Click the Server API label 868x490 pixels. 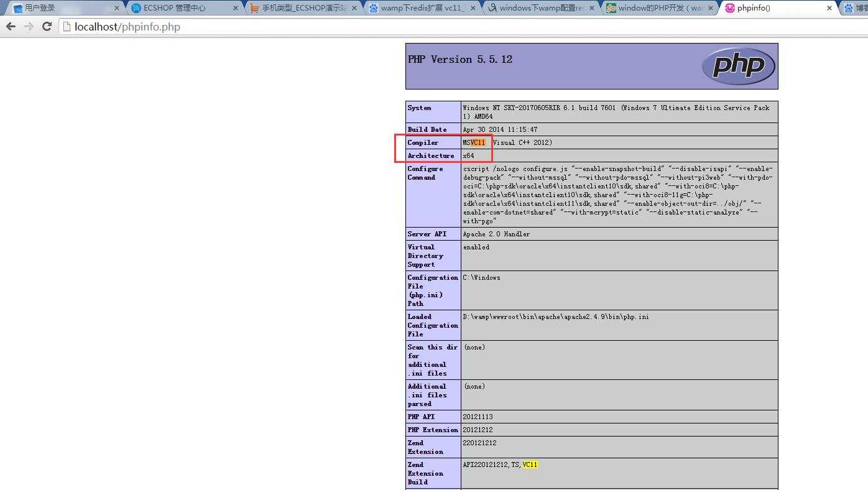pyautogui.click(x=427, y=234)
